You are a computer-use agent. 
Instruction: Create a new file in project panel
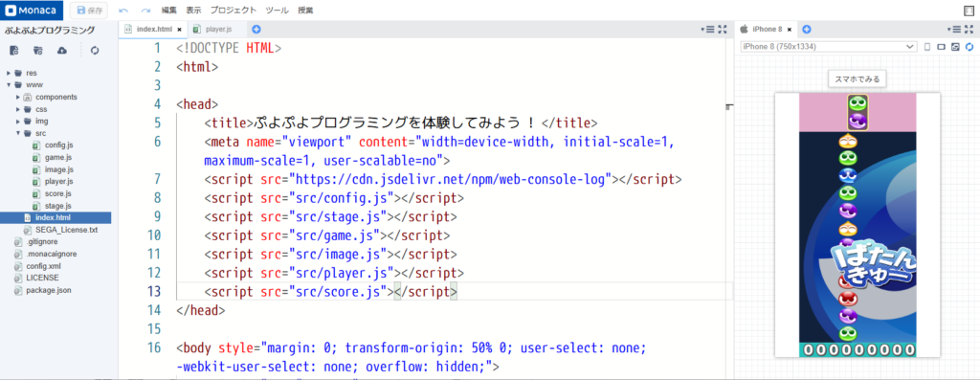click(13, 51)
